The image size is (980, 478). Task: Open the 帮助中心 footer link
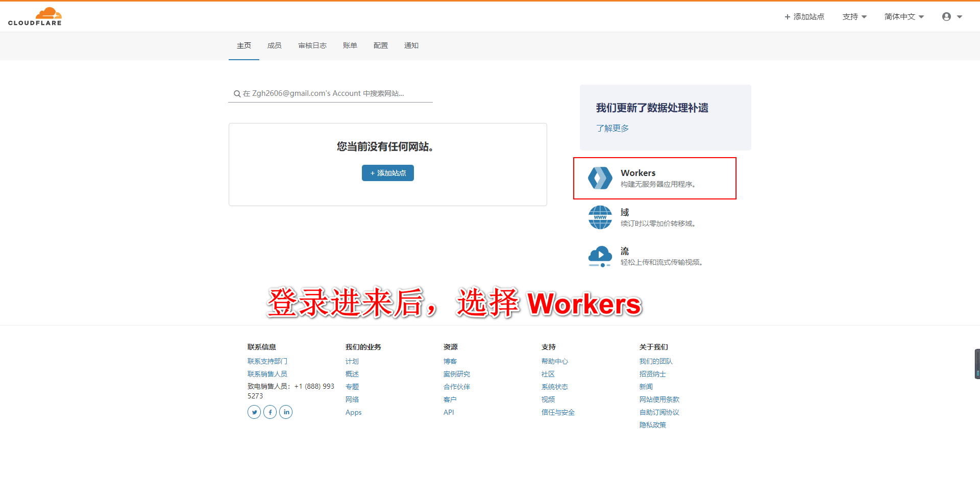555,361
